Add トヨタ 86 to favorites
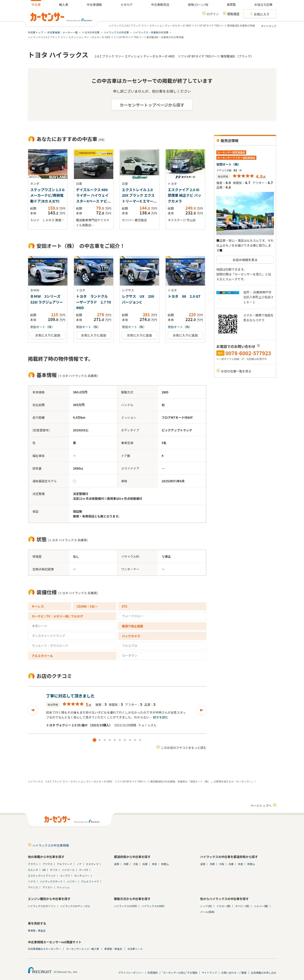 [x=185, y=335]
